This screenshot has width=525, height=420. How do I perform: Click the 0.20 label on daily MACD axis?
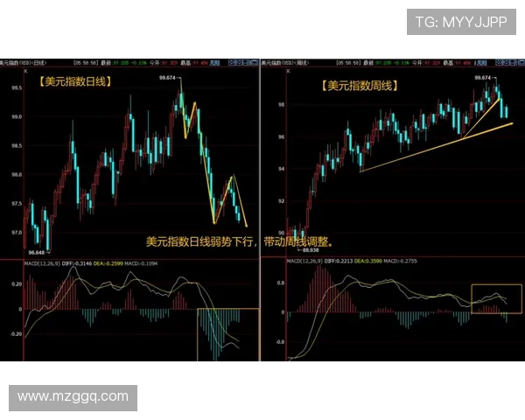[17, 284]
